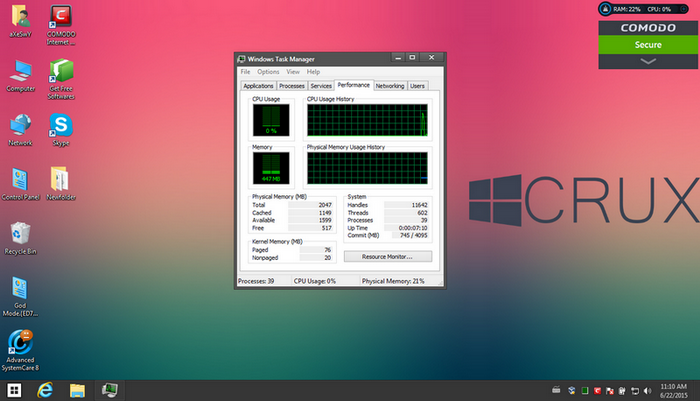This screenshot has width=700, height=401.
Task: Open the Options menu in Task Manager
Action: click(x=268, y=72)
